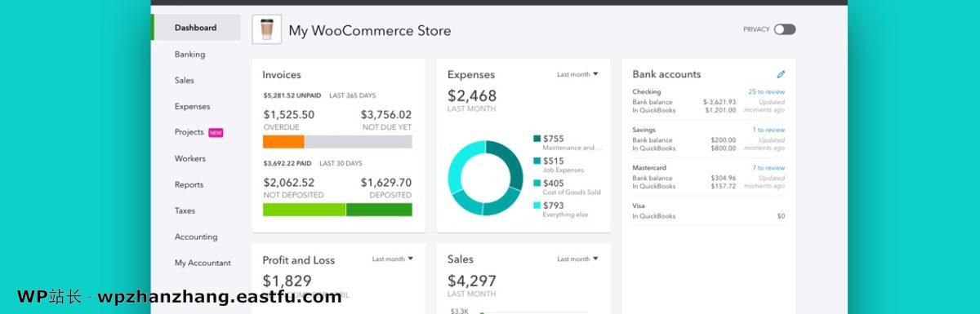Click the Everything else legend square
This screenshot has width=980, height=314.
(x=537, y=206)
